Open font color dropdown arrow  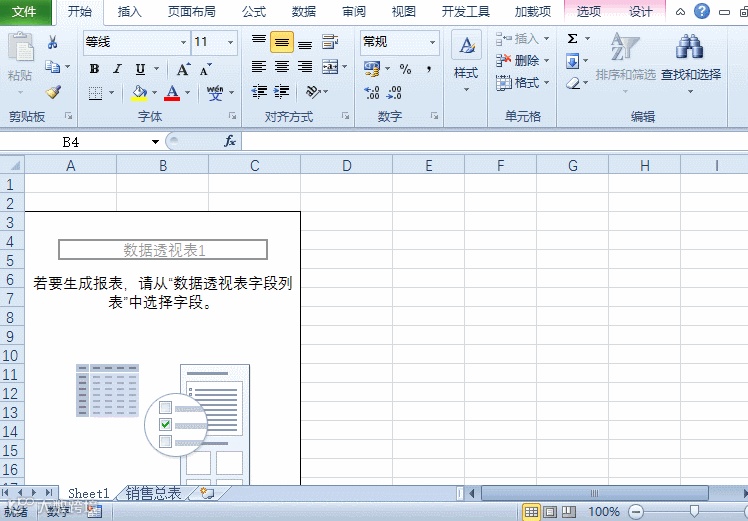(187, 93)
